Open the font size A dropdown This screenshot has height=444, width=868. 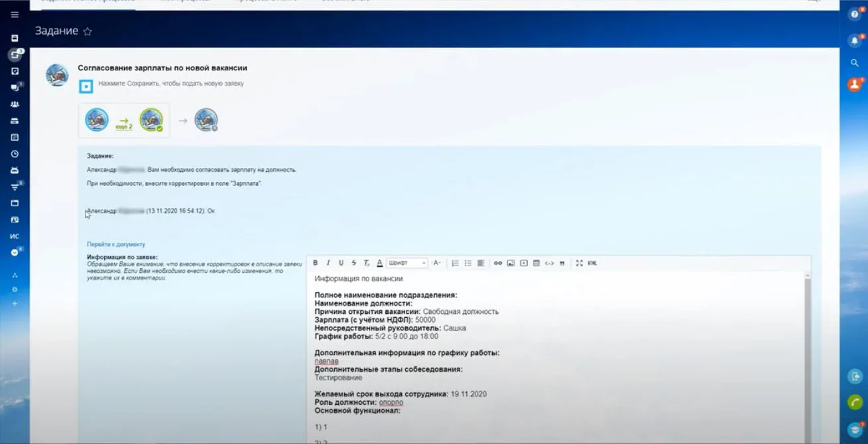coord(437,263)
